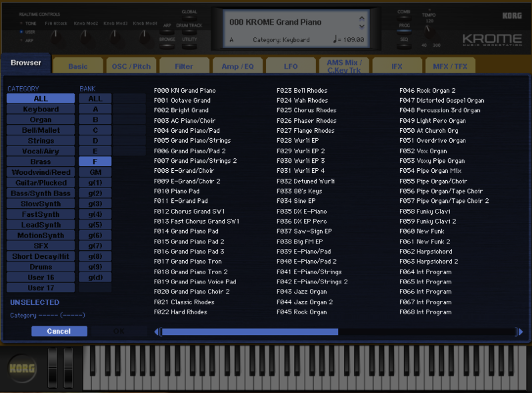Click the modulation wheel
Image resolution: width=532 pixels, height=393 pixels.
[68, 368]
